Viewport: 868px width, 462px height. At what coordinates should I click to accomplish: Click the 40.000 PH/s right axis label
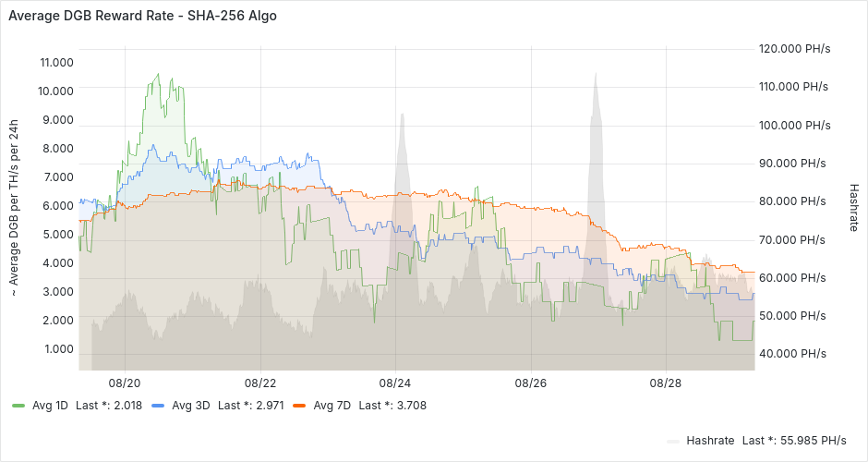click(x=792, y=353)
